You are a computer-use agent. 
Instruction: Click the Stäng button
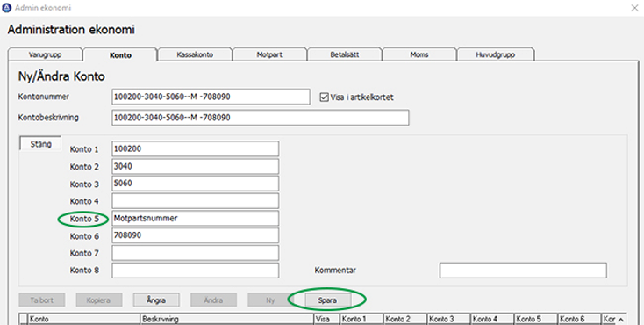(40, 144)
